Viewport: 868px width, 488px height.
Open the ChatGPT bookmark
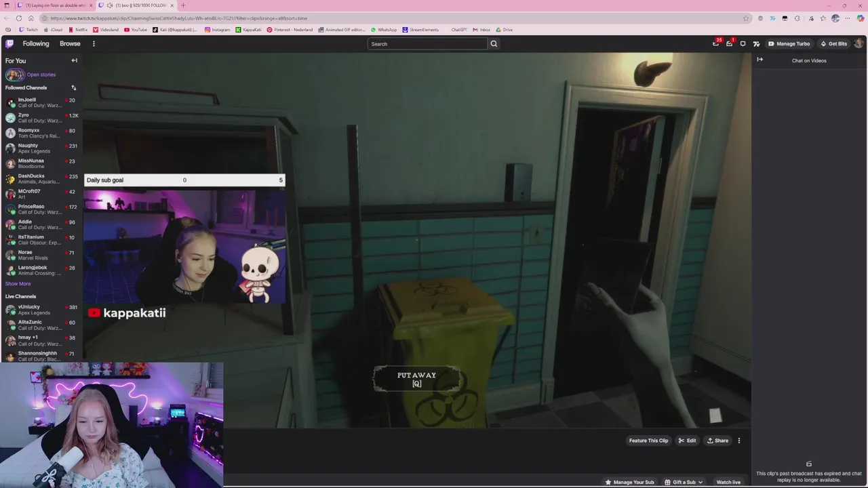(x=459, y=30)
